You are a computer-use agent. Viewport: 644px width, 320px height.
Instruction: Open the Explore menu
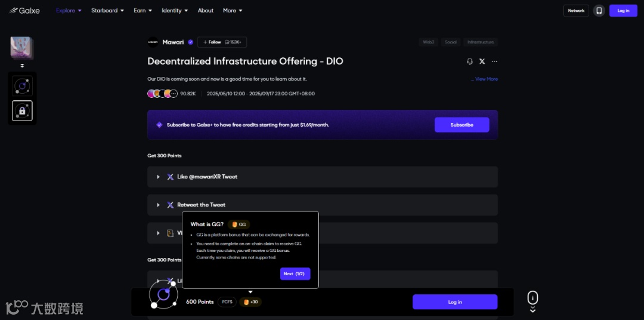point(69,11)
